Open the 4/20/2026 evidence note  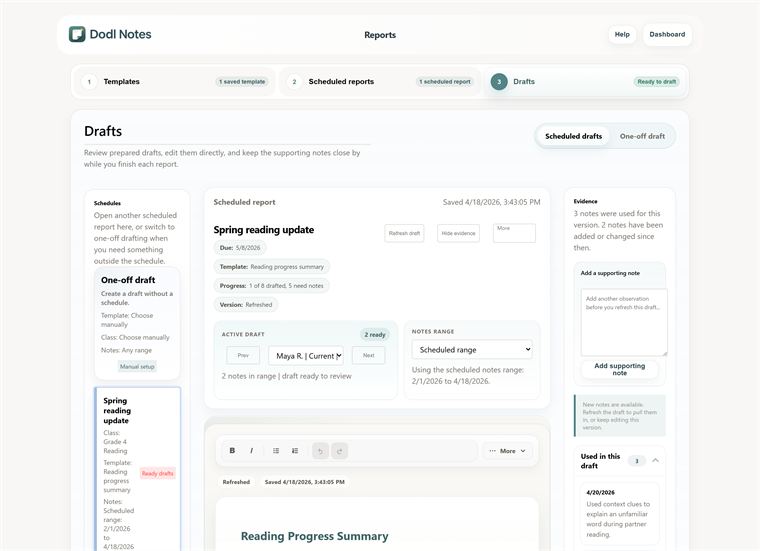619,513
